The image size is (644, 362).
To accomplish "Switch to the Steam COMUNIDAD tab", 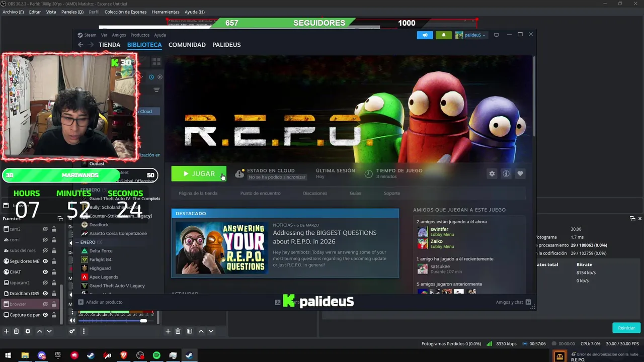I will [x=187, y=45].
